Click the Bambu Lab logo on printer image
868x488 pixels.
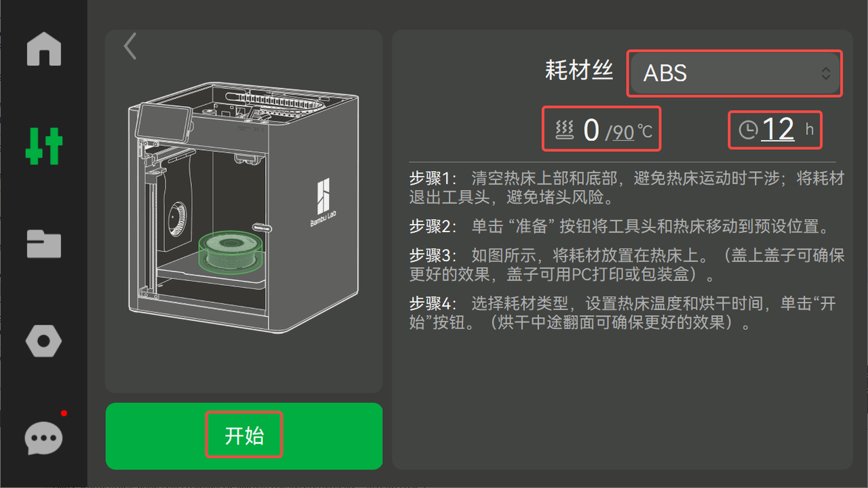click(324, 204)
